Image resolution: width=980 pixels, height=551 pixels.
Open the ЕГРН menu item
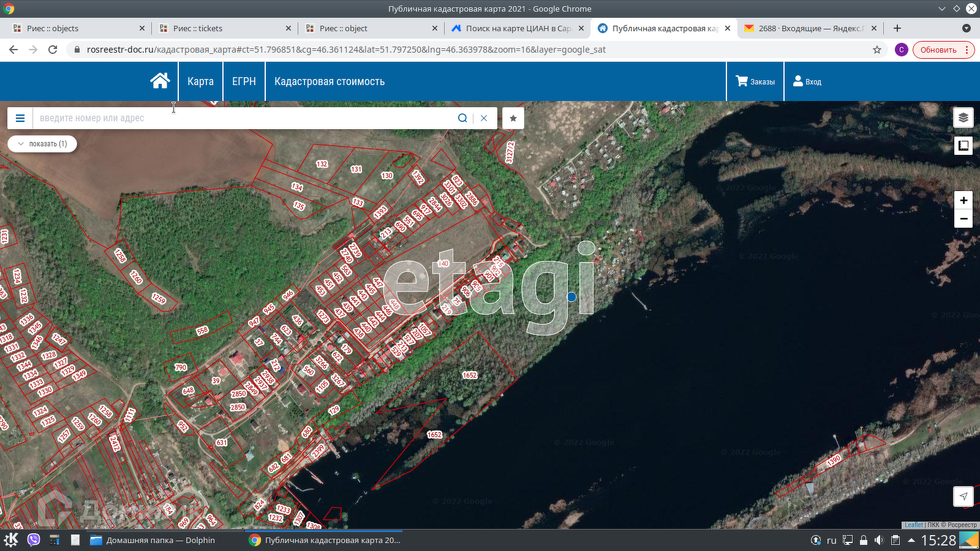point(244,81)
